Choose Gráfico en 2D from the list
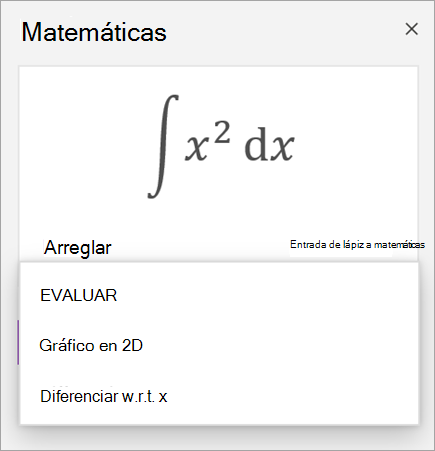The width and height of the screenshot is (435, 451). (219, 345)
